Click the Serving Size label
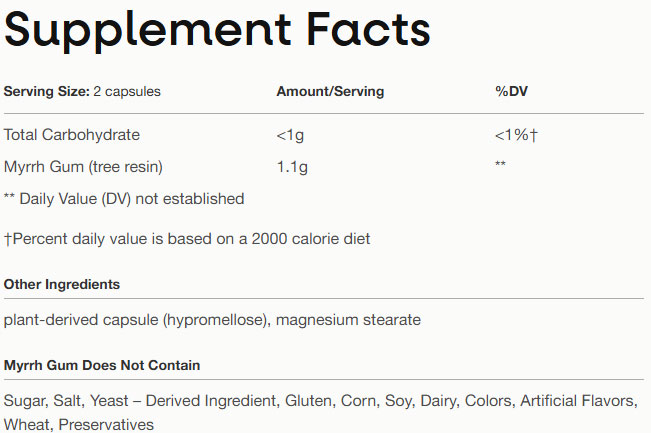 click(x=46, y=92)
